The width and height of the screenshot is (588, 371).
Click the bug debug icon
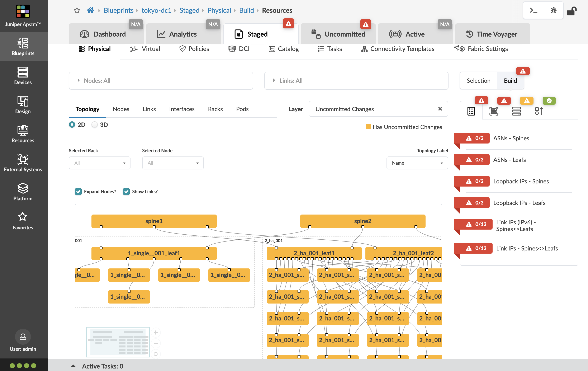(x=553, y=10)
